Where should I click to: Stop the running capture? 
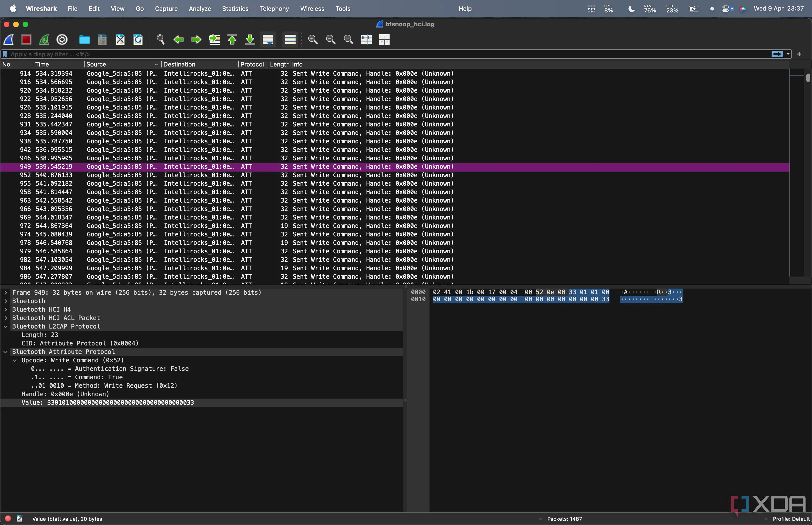[26, 39]
